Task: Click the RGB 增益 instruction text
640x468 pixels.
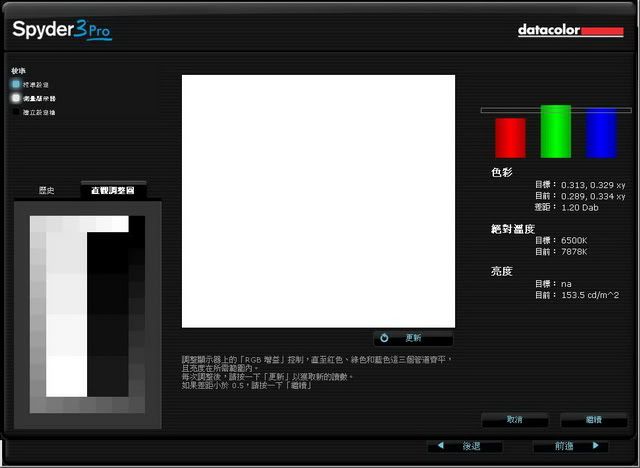Action: tap(317, 372)
